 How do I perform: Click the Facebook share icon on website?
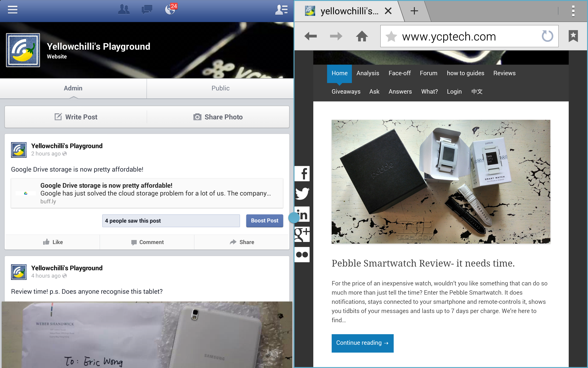302,173
